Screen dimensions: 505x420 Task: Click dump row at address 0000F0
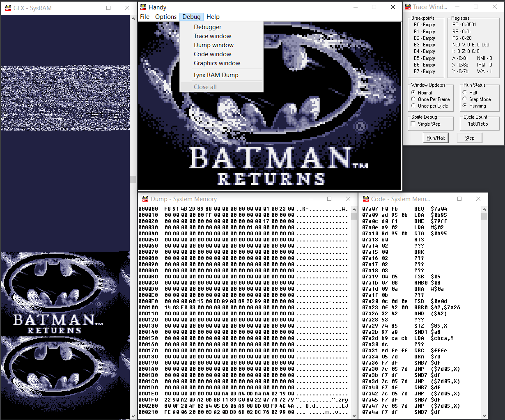243,301
